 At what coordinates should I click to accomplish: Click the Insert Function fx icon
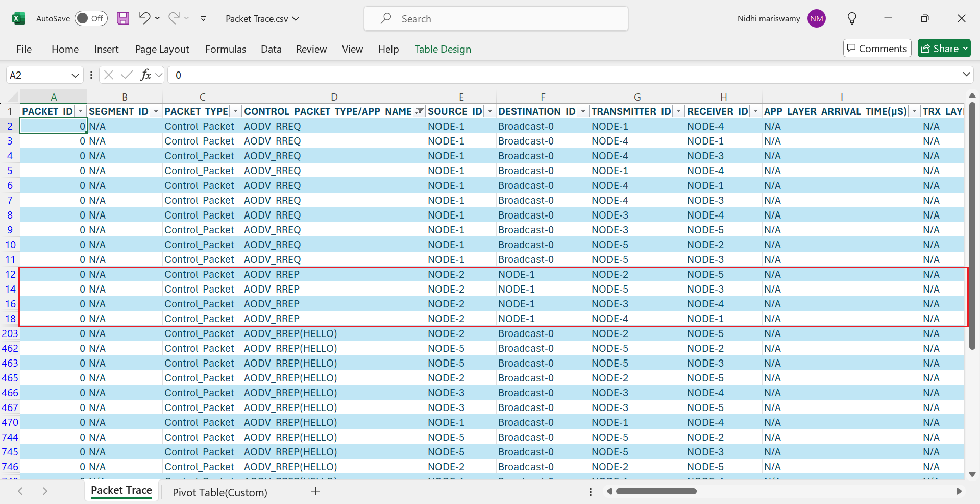pyautogui.click(x=145, y=75)
